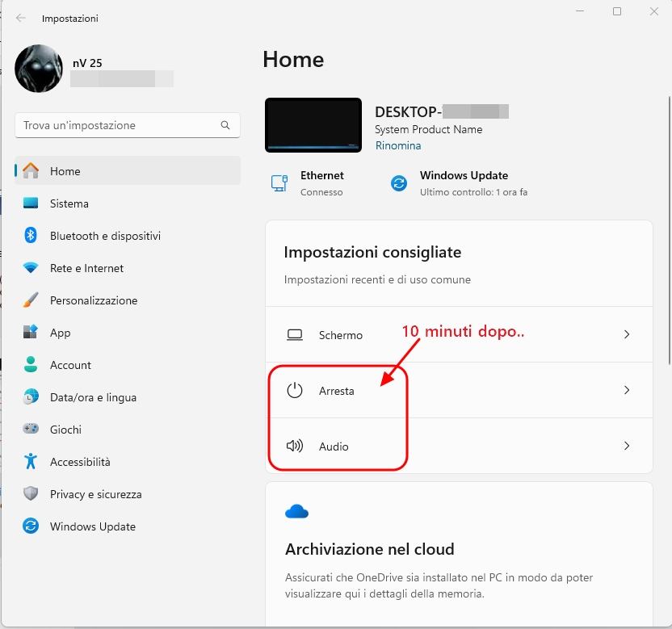Click the Schermo laptop icon
672x629 pixels.
pyautogui.click(x=295, y=334)
